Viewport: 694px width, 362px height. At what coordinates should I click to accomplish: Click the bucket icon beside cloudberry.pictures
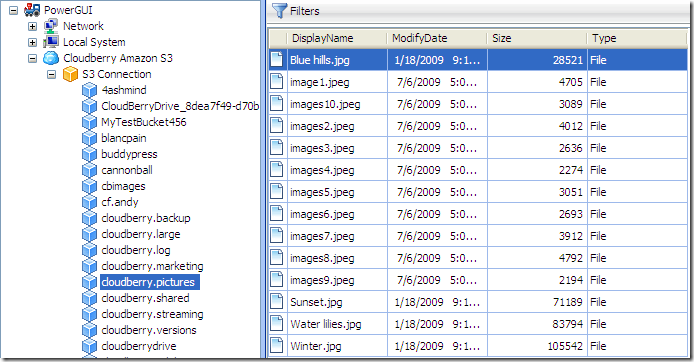point(89,282)
